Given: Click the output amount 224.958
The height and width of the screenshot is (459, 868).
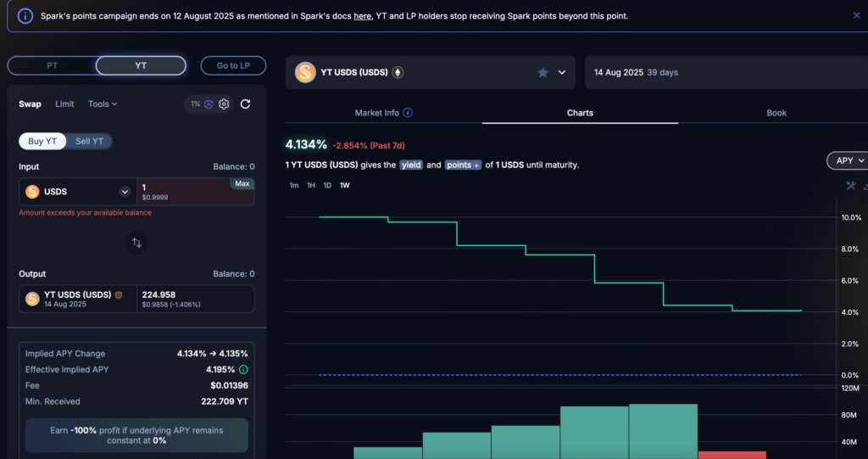Looking at the screenshot, I should click(x=159, y=295).
